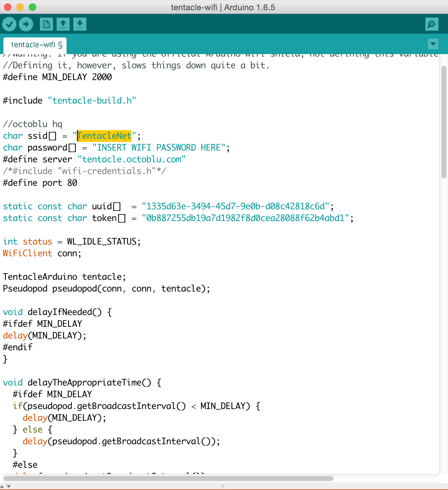Create a new sketch with New icon
Screen dimensions: 448x490
coord(46,24)
